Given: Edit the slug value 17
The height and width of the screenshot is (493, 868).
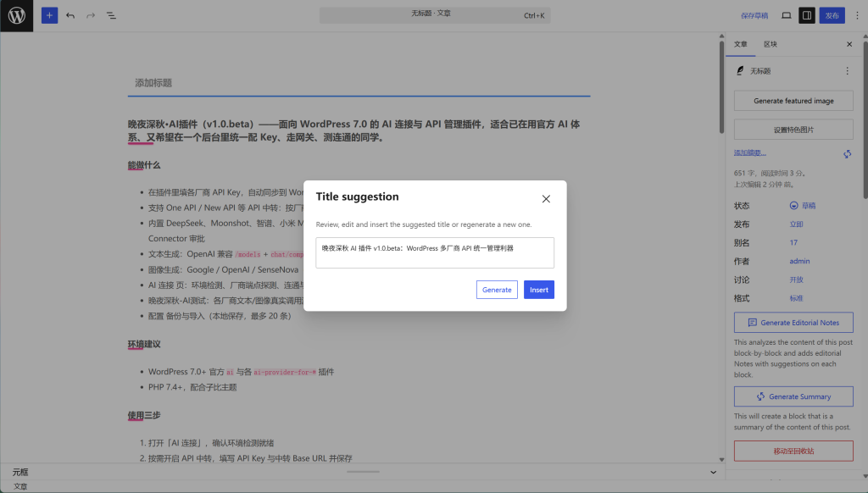Looking at the screenshot, I should (793, 242).
